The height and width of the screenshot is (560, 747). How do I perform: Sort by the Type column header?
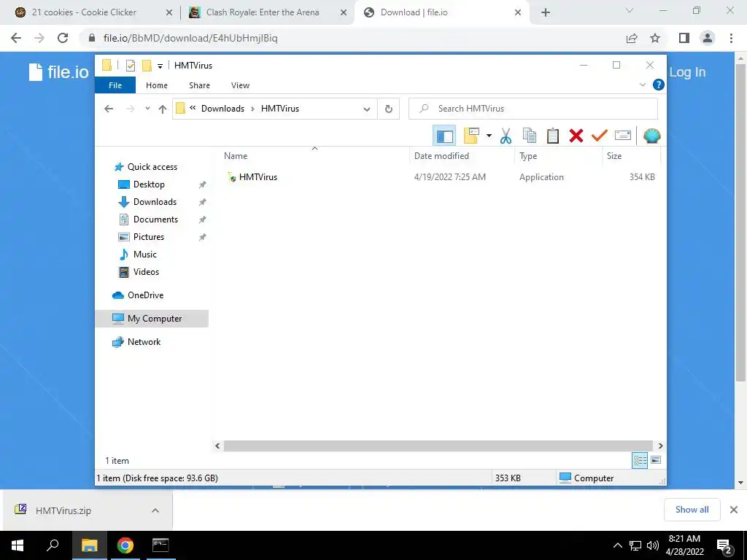click(558, 156)
